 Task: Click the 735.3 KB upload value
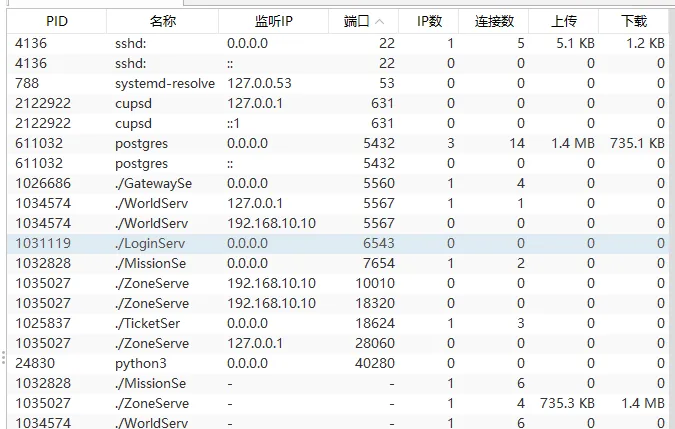tap(567, 404)
